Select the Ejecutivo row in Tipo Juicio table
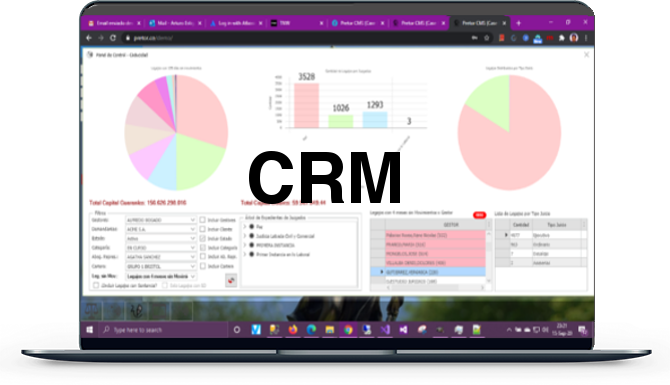This screenshot has height=385, width=670. [x=541, y=235]
